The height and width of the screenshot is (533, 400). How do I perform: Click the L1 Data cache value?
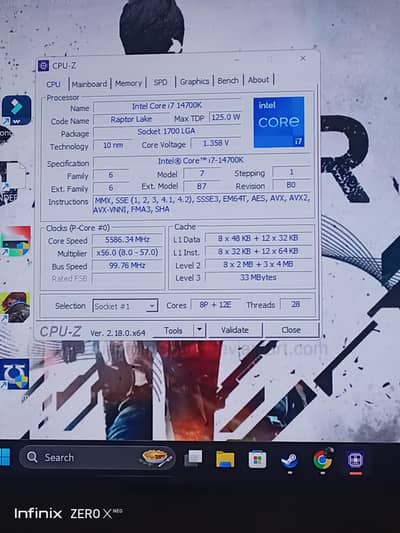[x=258, y=238]
